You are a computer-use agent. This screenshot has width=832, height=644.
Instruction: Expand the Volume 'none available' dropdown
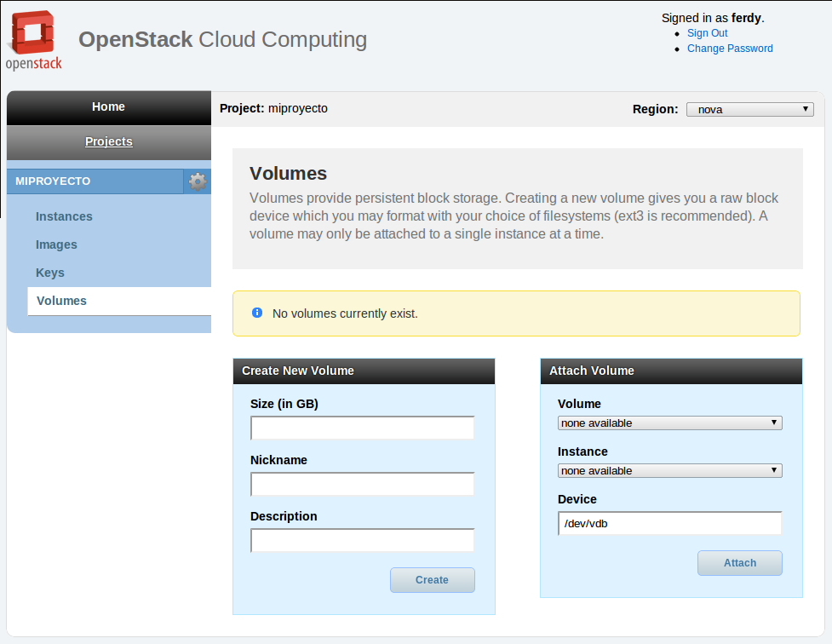click(669, 423)
